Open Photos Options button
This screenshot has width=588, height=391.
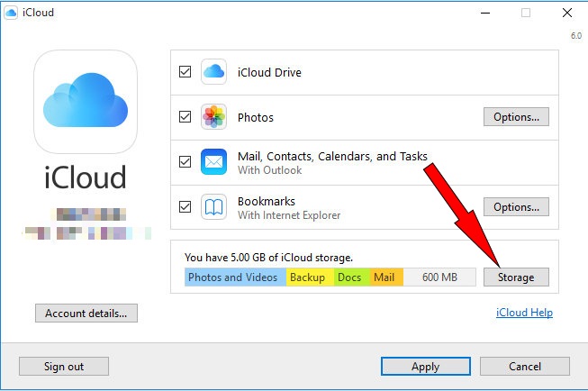(x=516, y=117)
